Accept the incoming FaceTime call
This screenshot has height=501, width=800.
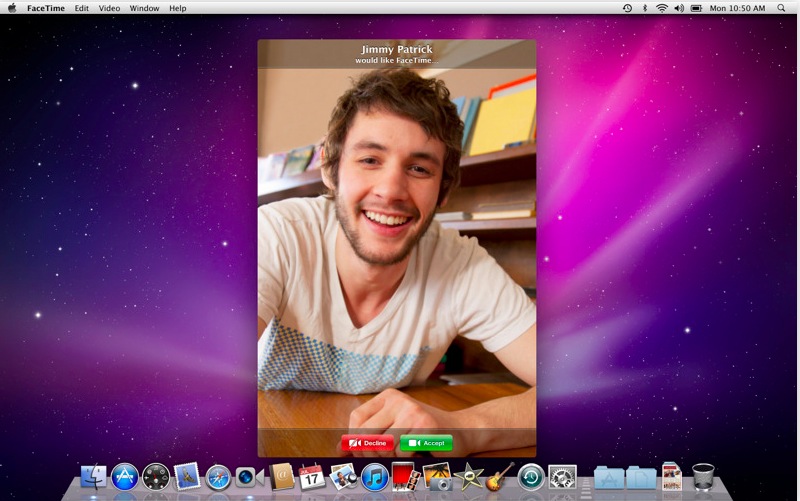(x=427, y=443)
